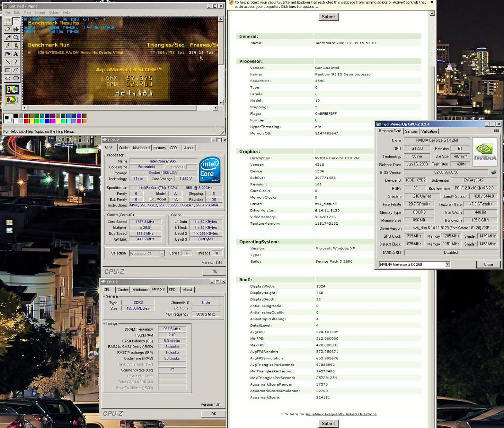Open the Colors menu in Paint
The height and width of the screenshot is (428, 504).
click(x=54, y=12)
